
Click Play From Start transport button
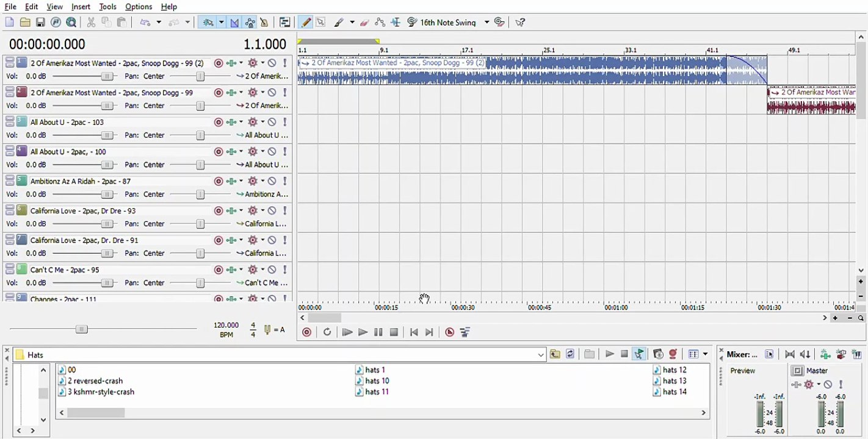[347, 332]
